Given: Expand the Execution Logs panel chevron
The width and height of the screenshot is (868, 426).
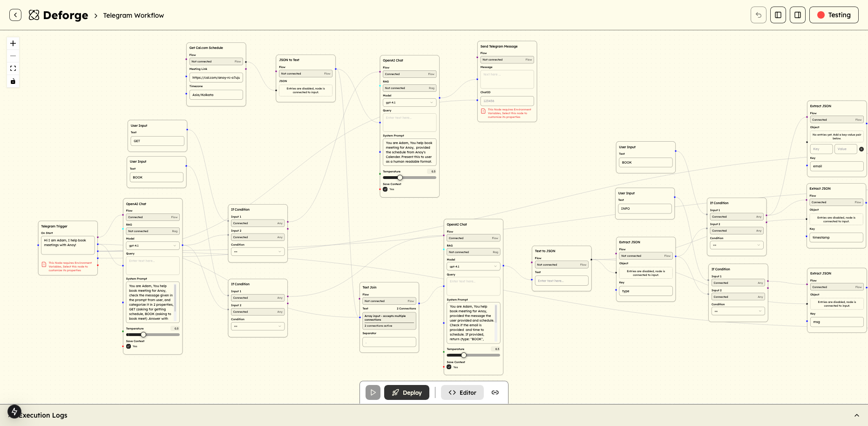Looking at the screenshot, I should 856,415.
